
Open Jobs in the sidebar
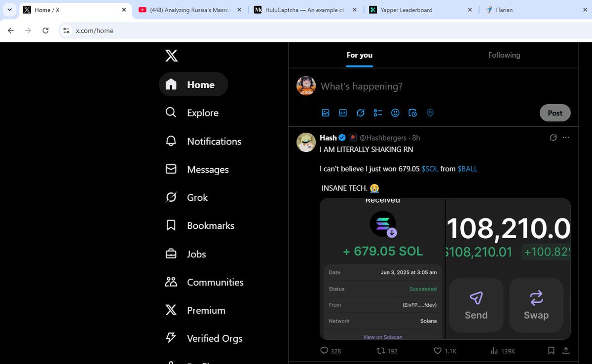[186, 254]
